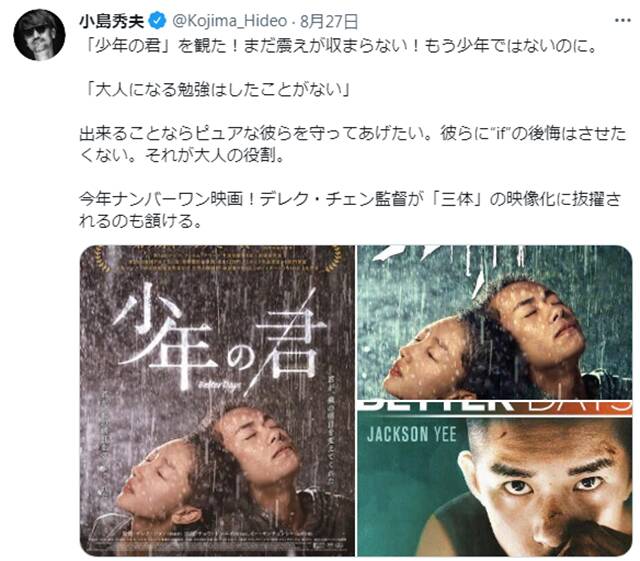Open the 少年の君 Japanese poster image
The width and height of the screenshot is (640, 561).
[217, 401]
